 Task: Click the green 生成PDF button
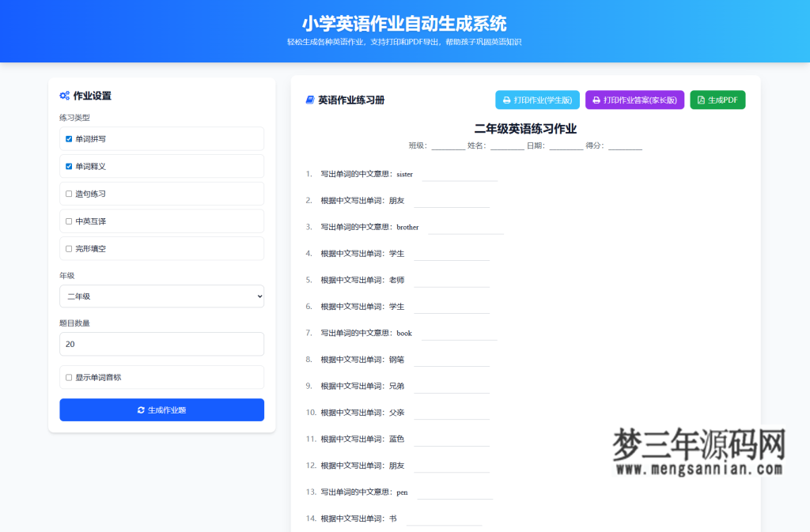click(x=717, y=100)
